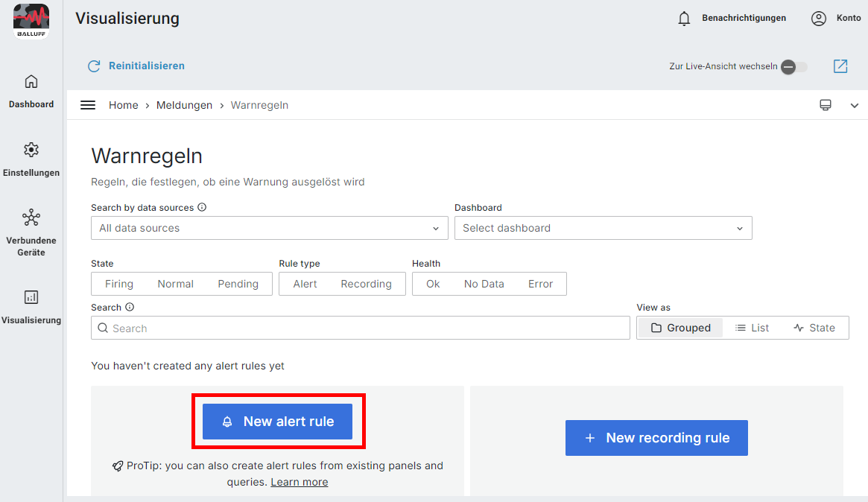Open the Select dashboard dropdown
The image size is (868, 502).
point(603,228)
